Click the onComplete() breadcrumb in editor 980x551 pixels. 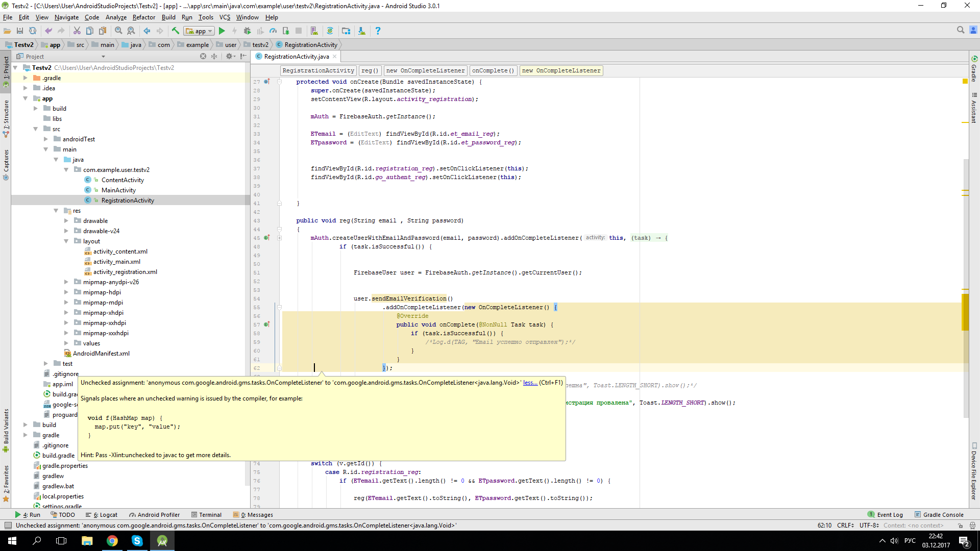[x=493, y=71]
